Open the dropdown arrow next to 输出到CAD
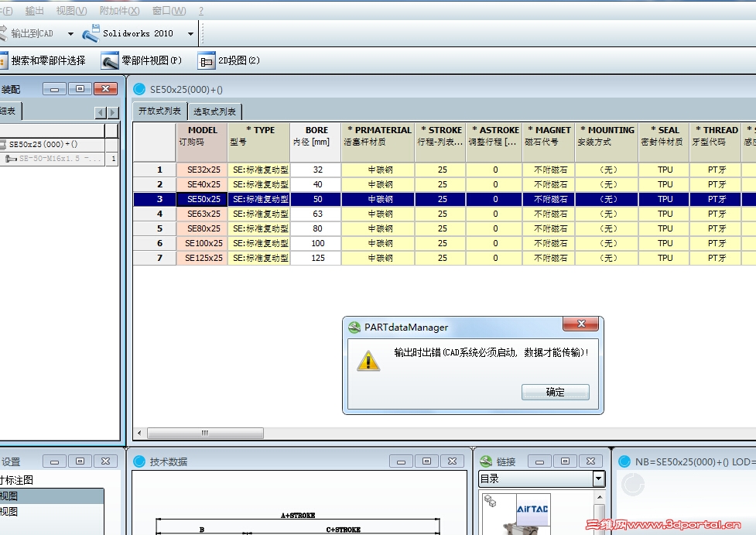Image resolution: width=756 pixels, height=535 pixels. [71, 34]
